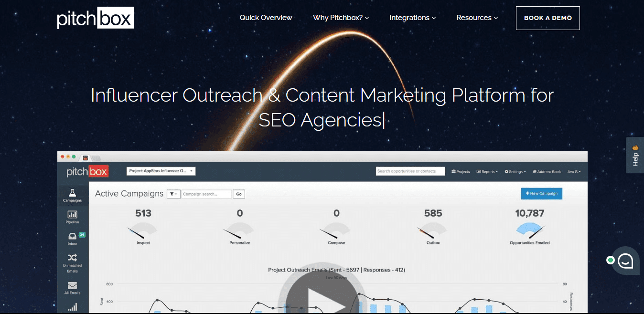Click the green maximize dot of app window

coord(74,157)
